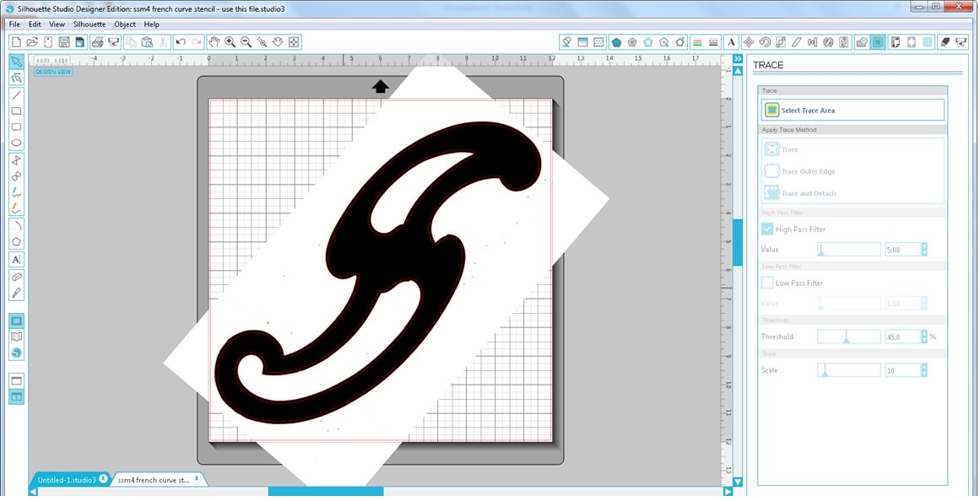Adjust the Scale slider

(849, 370)
